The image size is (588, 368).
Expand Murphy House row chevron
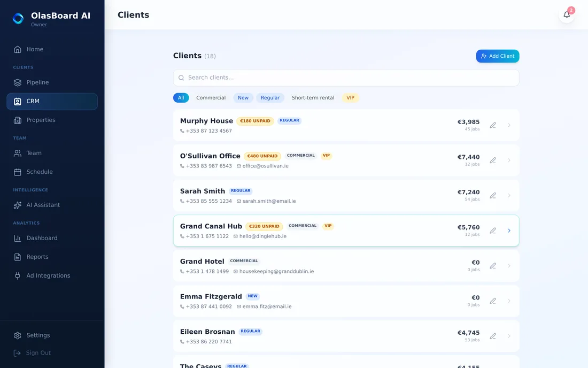tap(509, 125)
